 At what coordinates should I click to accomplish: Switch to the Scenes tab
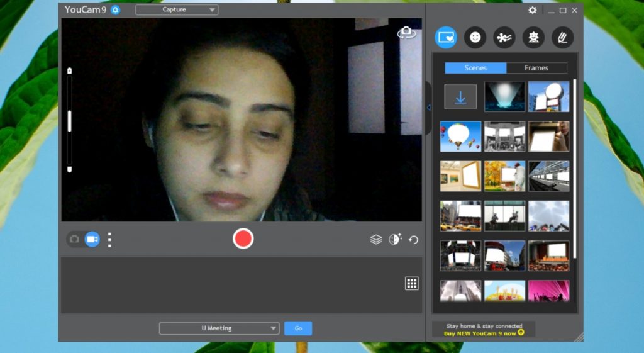click(475, 68)
